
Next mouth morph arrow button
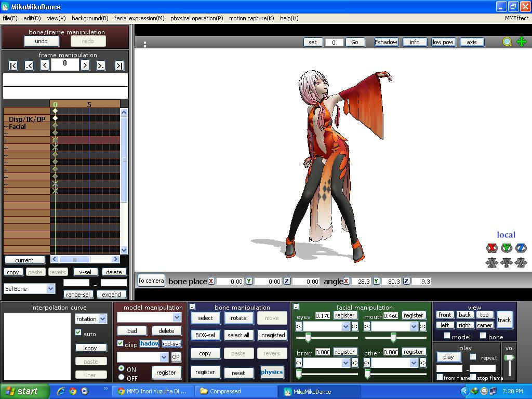423,326
